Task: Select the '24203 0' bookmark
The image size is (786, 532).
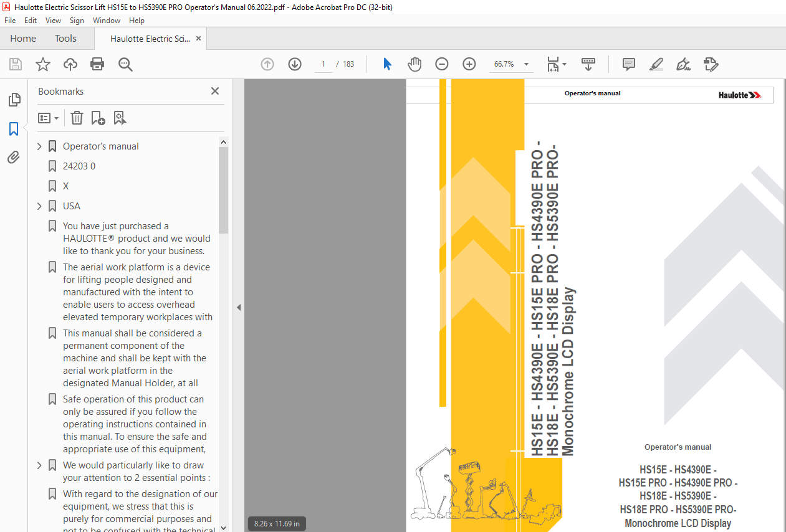Action: pyautogui.click(x=79, y=166)
